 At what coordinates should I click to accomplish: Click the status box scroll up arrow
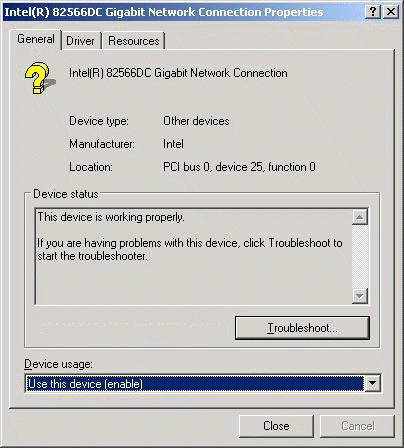(x=360, y=217)
